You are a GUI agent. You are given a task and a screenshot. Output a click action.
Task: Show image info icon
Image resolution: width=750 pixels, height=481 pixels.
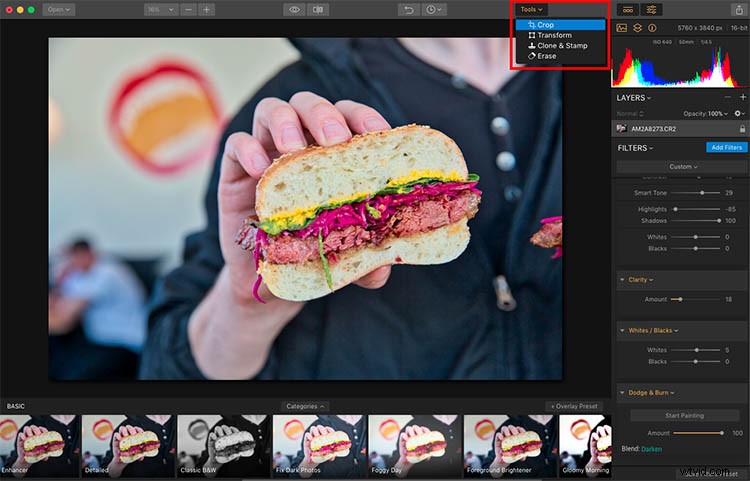click(x=652, y=28)
